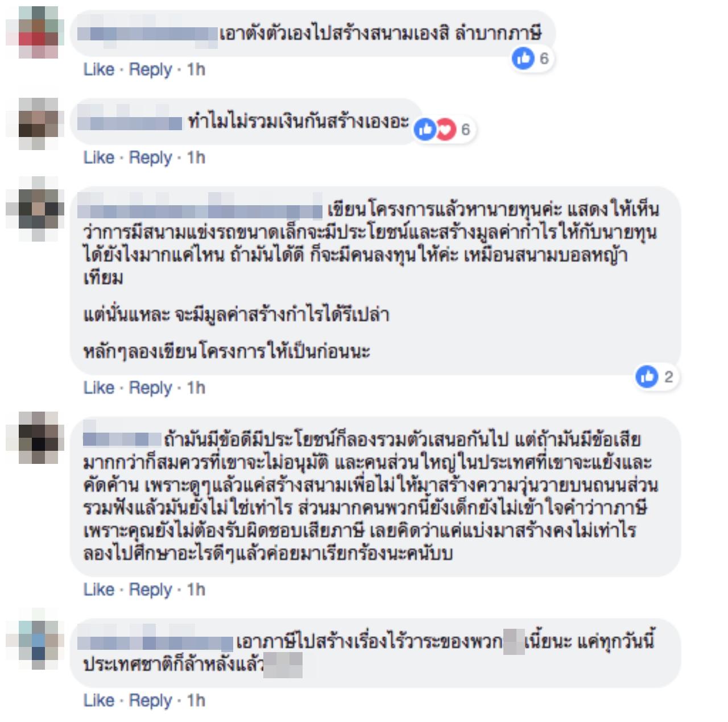728x722 pixels.
Task: Like the fourth comment
Action: pos(99,590)
